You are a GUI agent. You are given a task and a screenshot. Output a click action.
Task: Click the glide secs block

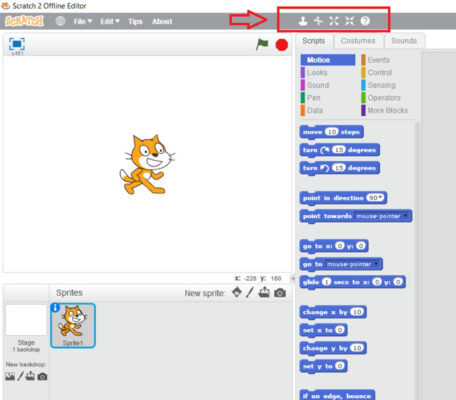click(352, 282)
